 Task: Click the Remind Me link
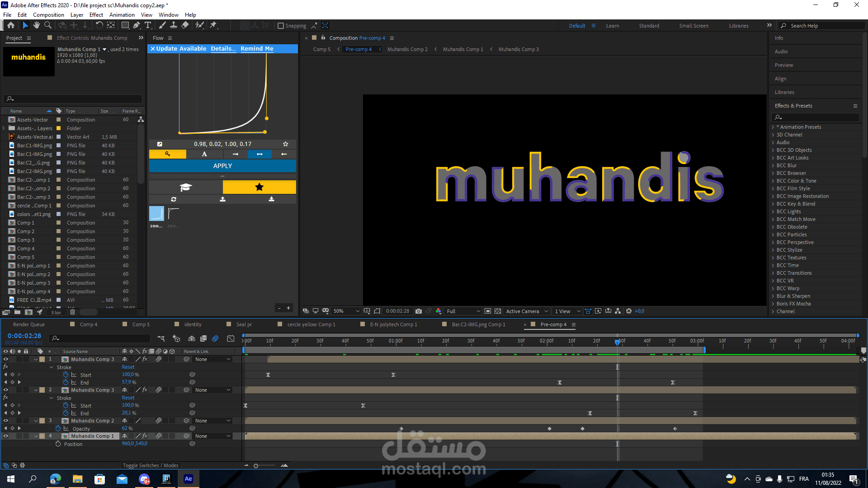click(257, 49)
